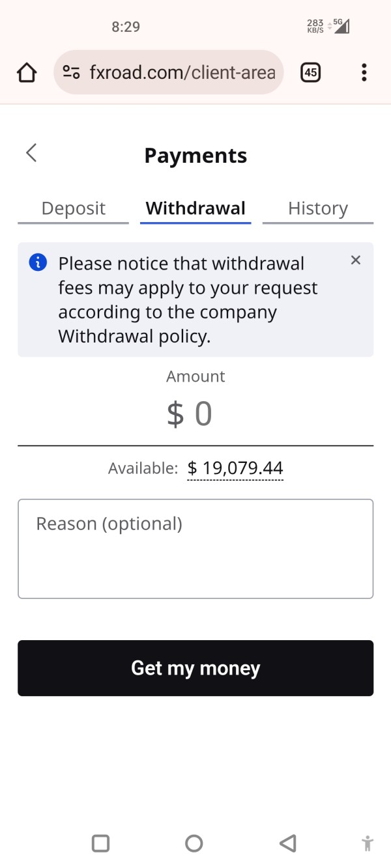This screenshot has width=391, height=868.
Task: Click the blue info icon in notice
Action: pos(38,262)
